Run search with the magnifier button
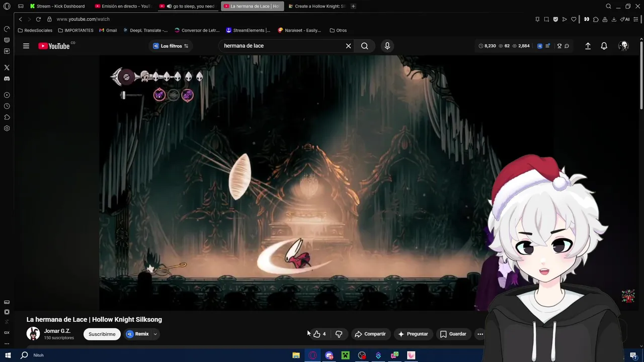Image resolution: width=644 pixels, height=362 pixels. coord(364,46)
